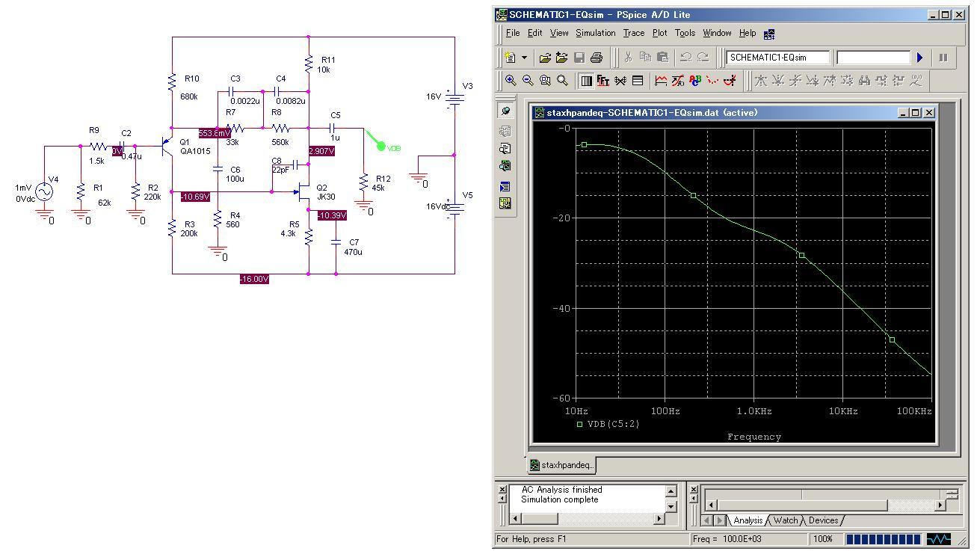Click the staxhpandeq document tab
The width and height of the screenshot is (980, 557).
point(561,465)
